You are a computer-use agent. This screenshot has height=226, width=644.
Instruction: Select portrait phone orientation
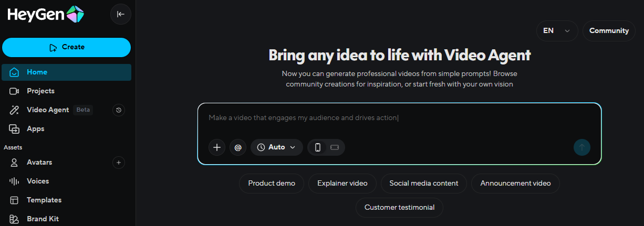coord(317,147)
